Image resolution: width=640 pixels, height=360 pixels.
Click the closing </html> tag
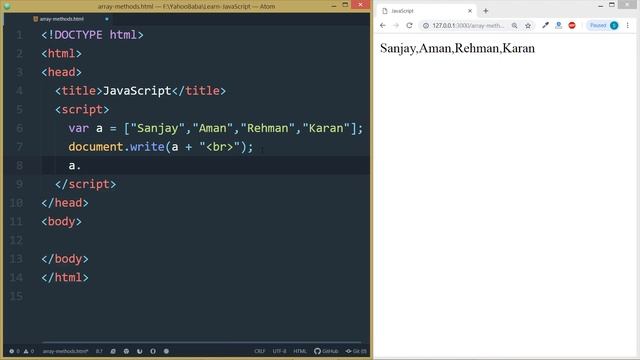click(65, 278)
